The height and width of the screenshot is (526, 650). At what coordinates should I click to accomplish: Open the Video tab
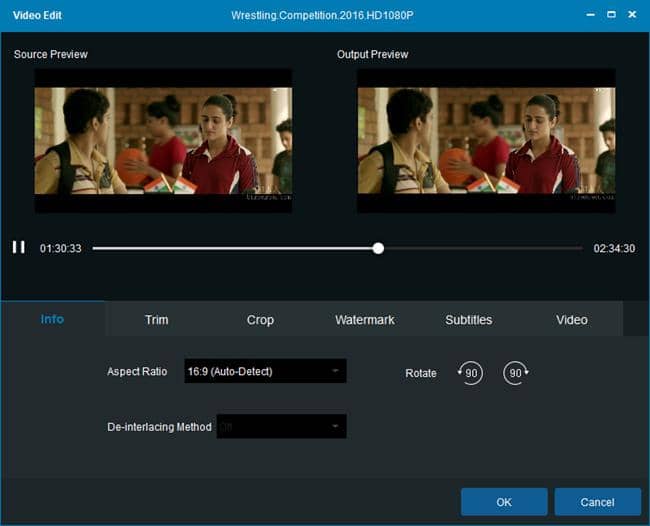(572, 320)
